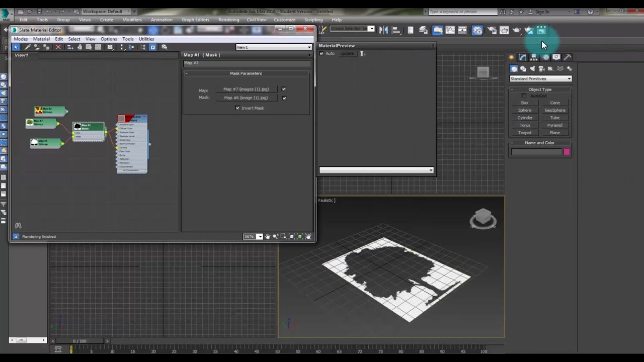This screenshot has height=362, width=644.
Task: Select Pan tool hand icon in Slate navigator
Action: coord(268,236)
